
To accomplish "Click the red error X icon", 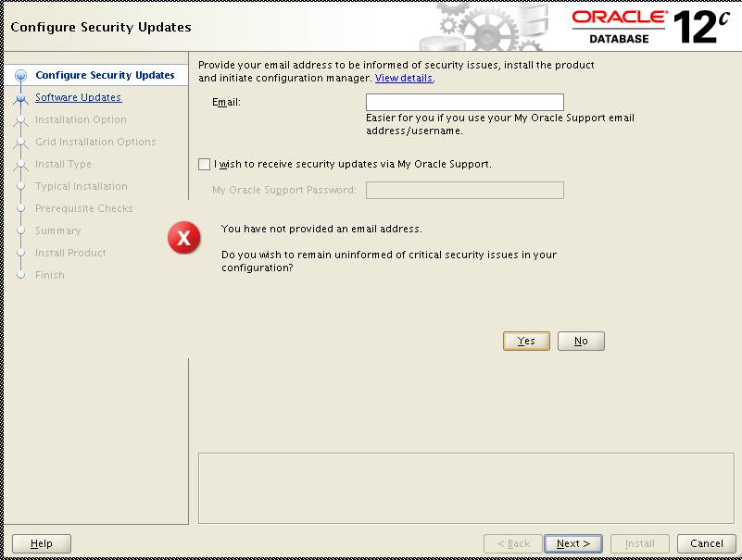I will [x=184, y=238].
